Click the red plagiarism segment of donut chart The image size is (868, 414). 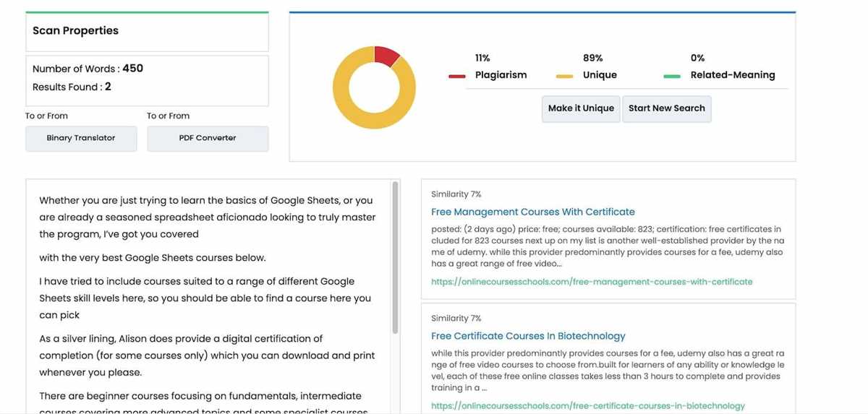386,56
